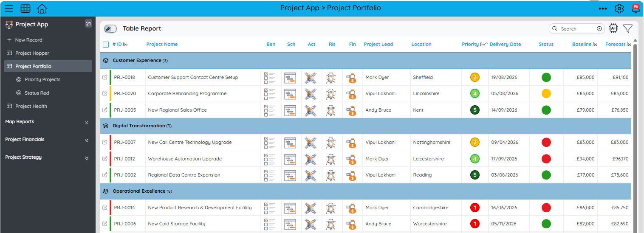The image size is (644, 233).
Task: Open notifications bell with 96 badge
Action: point(636,8)
